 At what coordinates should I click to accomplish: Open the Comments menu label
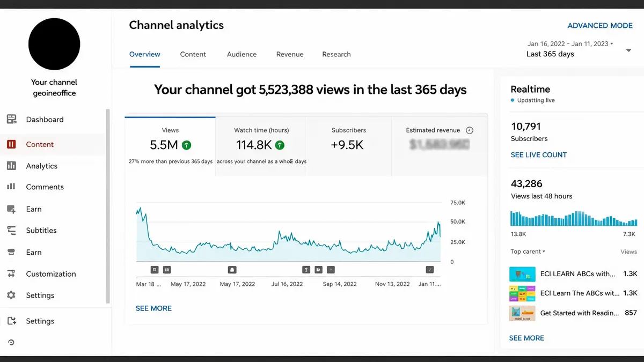(45, 187)
